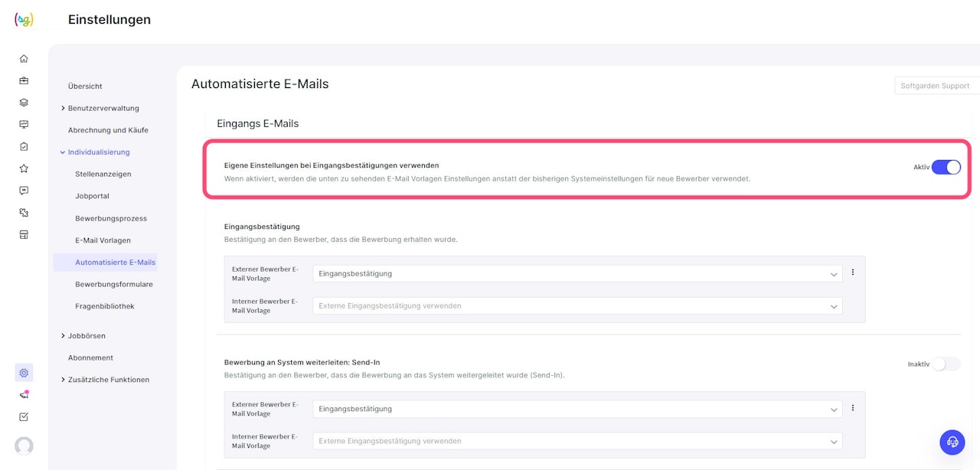Open the speech bubble quote icon
Image resolution: width=980 pixels, height=470 pixels.
(24, 191)
